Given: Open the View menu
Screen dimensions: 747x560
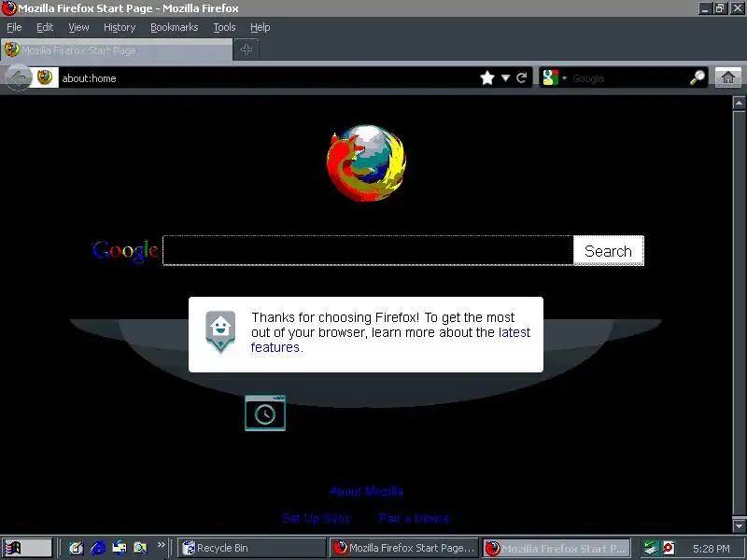Looking at the screenshot, I should 78,28.
